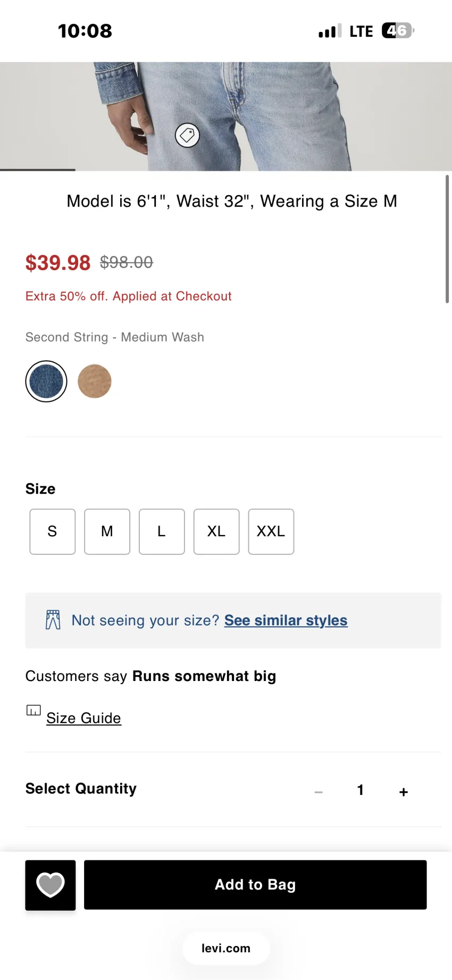Viewport: 452px width, 980px height.
Task: Tap the size guide ruler icon
Action: 34,710
